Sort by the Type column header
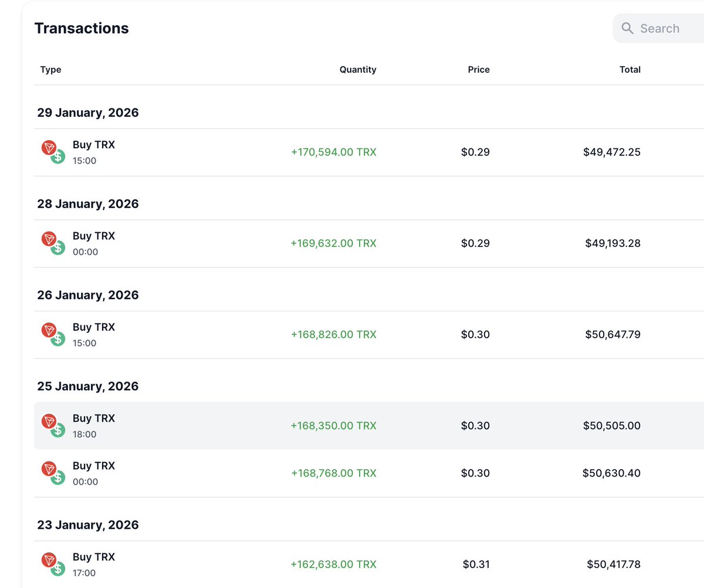The height and width of the screenshot is (588, 704). coord(50,69)
